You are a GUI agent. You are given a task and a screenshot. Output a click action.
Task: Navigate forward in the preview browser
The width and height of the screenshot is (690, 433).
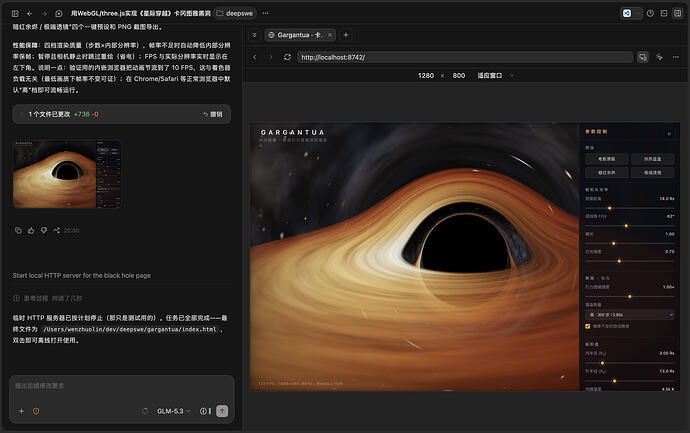point(271,57)
